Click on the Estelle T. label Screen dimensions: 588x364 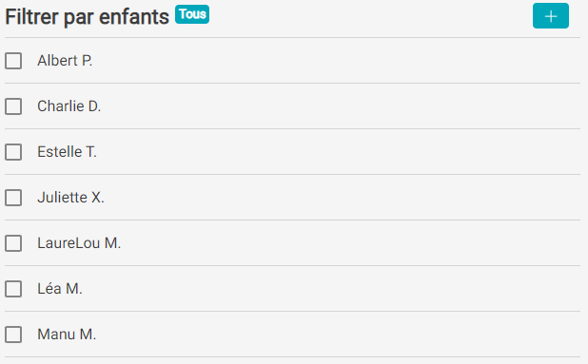[67, 152]
